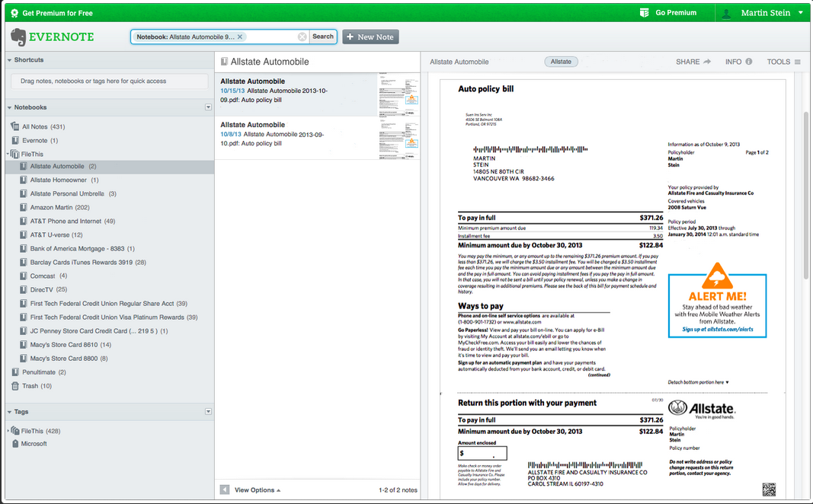Click the JC Penney Store Card notebook icon
This screenshot has height=504, width=813.
(x=24, y=330)
